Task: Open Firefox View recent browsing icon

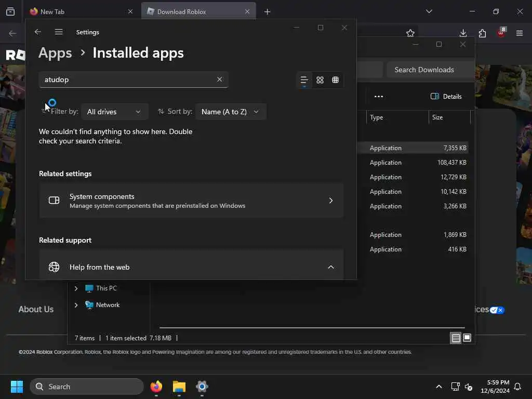Action: click(10, 11)
